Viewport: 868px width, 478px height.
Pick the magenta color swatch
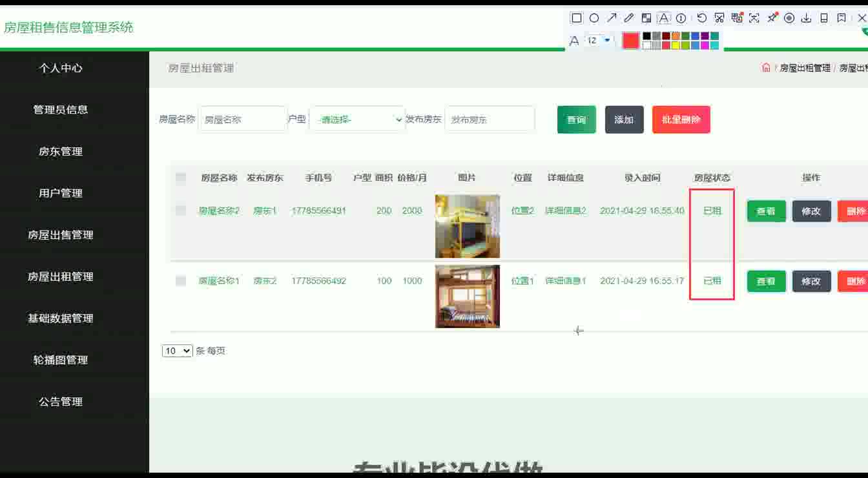click(x=705, y=45)
